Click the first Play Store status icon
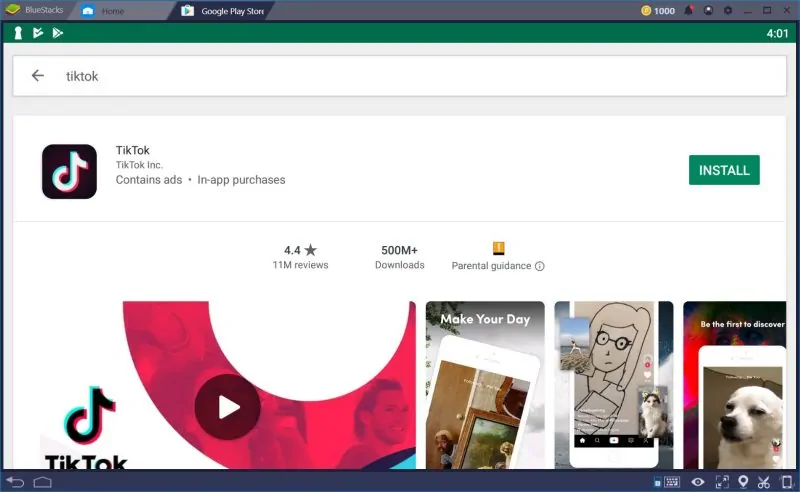Image resolution: width=800 pixels, height=492 pixels. 37,33
